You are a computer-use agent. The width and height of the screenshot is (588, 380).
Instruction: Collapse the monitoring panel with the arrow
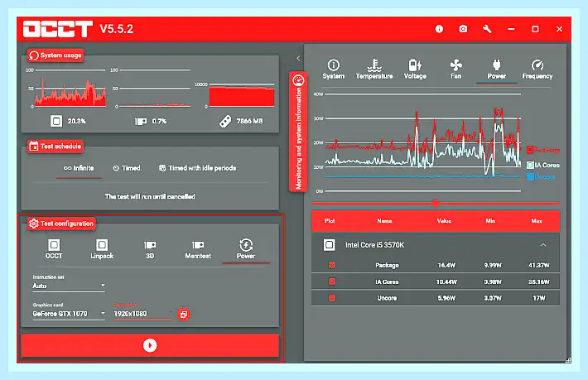298,58
